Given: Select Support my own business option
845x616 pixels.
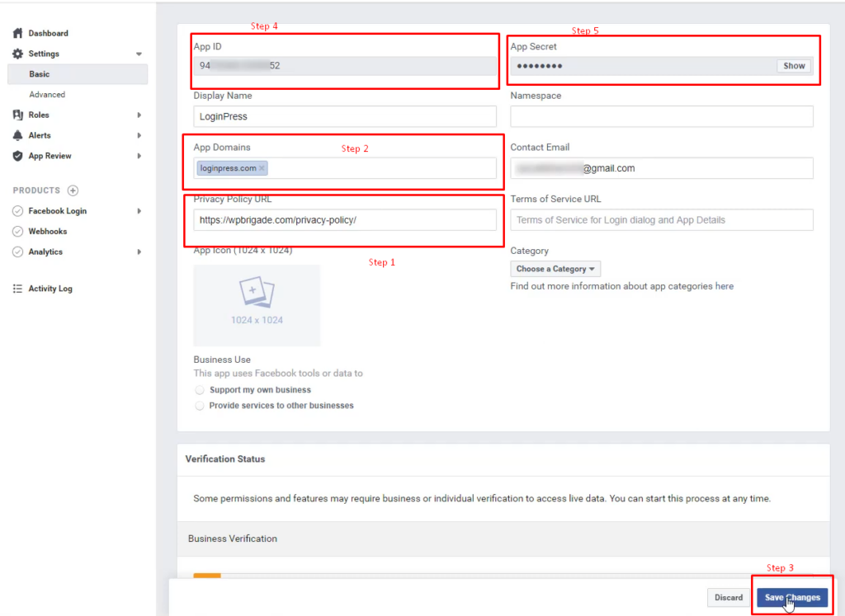Looking at the screenshot, I should click(x=200, y=390).
